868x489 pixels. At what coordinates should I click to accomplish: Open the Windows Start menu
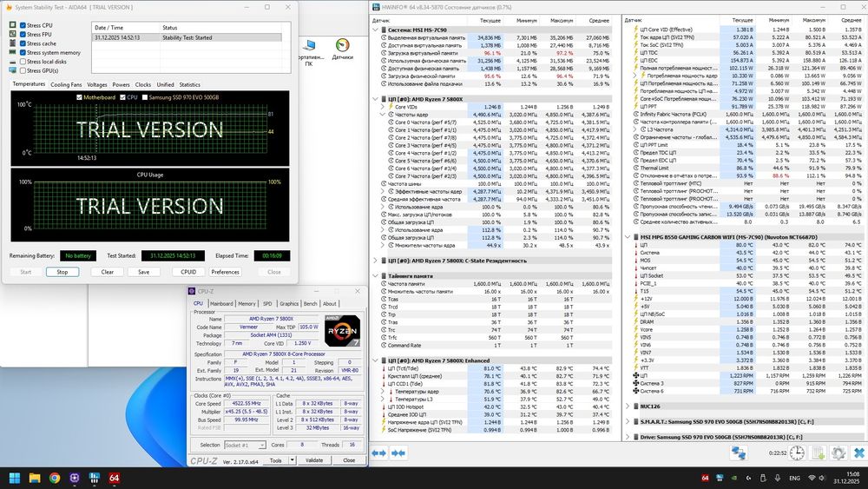pos(15,478)
